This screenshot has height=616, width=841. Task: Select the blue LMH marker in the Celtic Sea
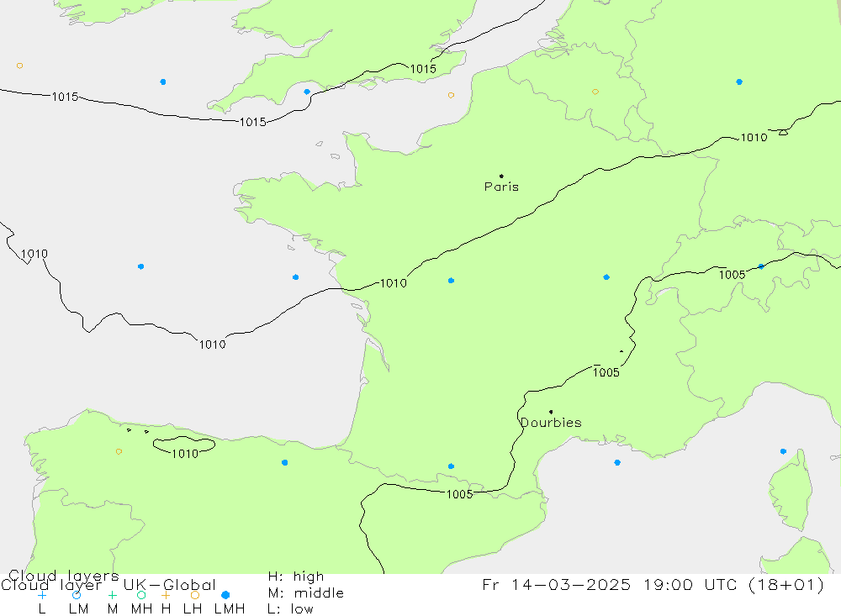[x=163, y=82]
